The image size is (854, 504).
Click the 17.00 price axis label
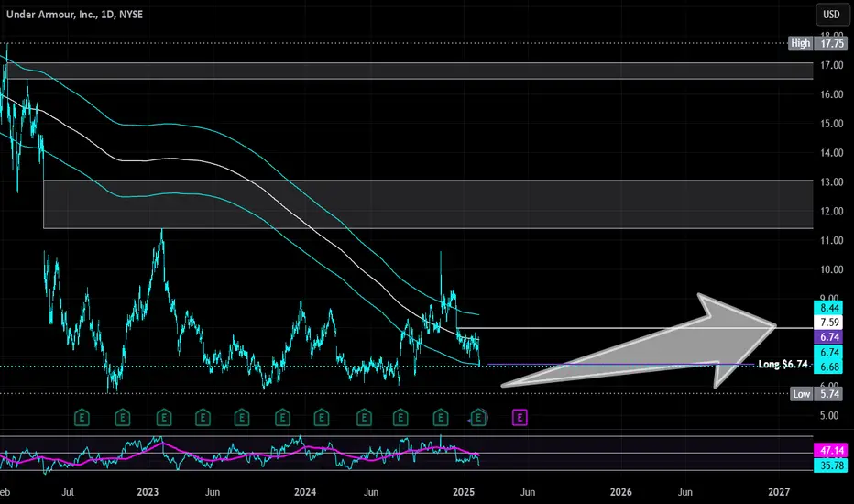point(832,65)
